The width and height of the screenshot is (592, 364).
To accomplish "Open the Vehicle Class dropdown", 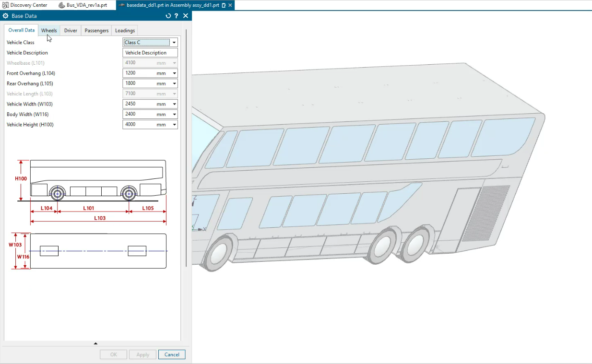I will (x=174, y=42).
